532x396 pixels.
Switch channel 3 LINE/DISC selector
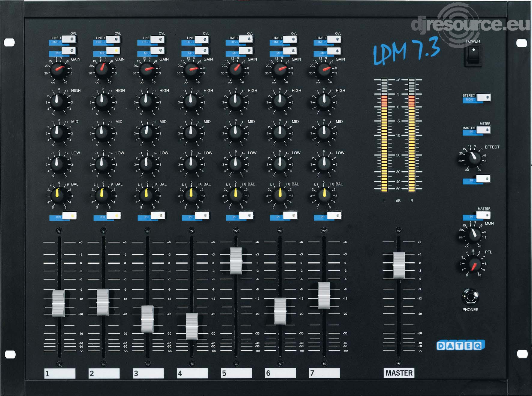[157, 39]
